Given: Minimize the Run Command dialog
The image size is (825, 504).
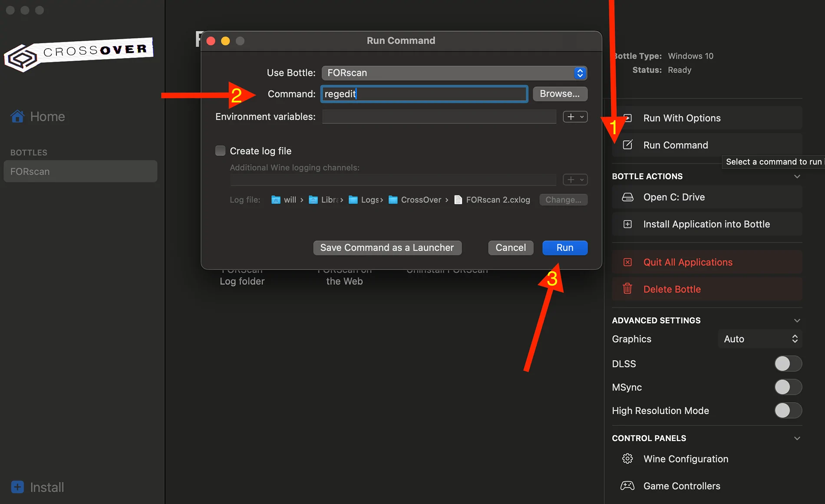Looking at the screenshot, I should click(225, 41).
